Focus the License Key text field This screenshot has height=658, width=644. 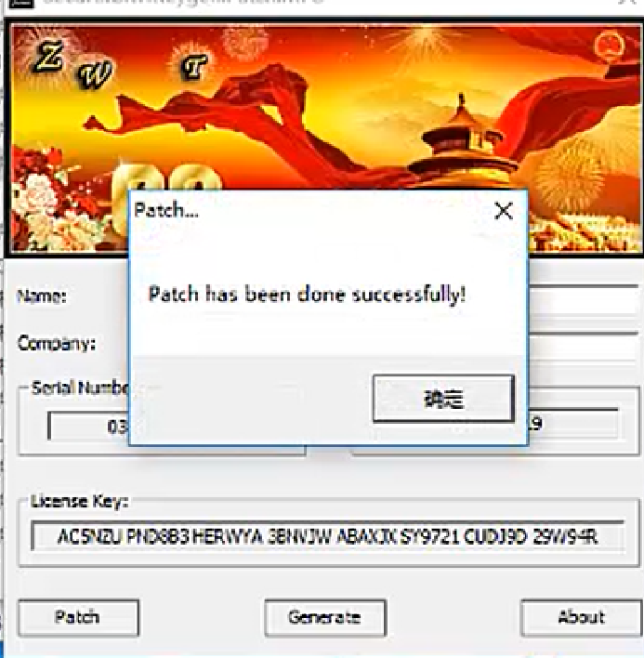tap(328, 536)
